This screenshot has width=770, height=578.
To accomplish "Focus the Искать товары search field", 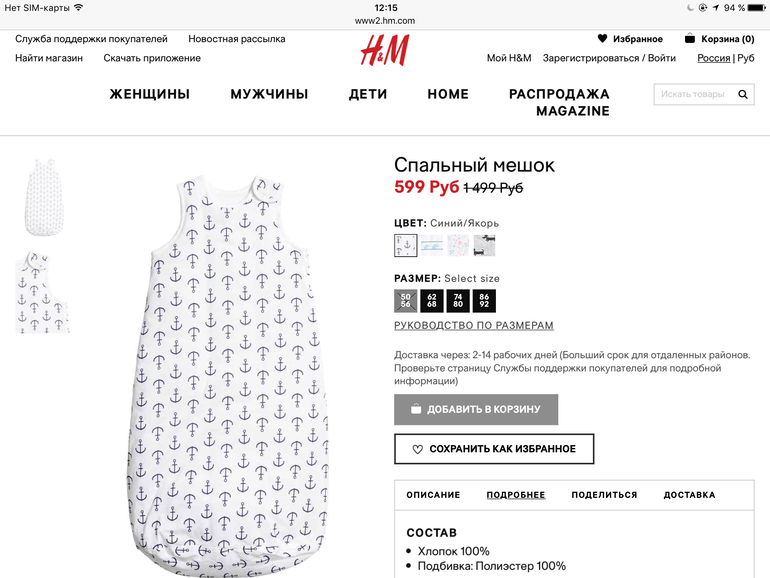I will [x=695, y=94].
